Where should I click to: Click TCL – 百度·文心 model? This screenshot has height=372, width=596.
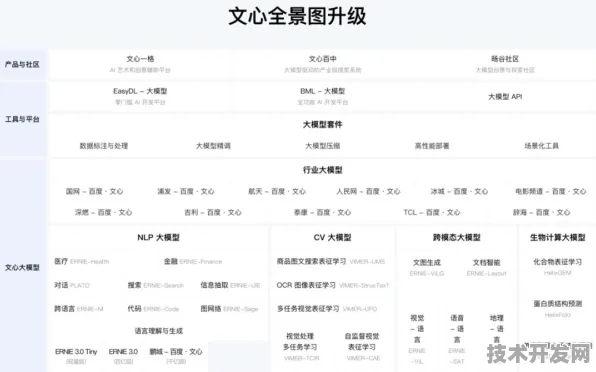432,212
